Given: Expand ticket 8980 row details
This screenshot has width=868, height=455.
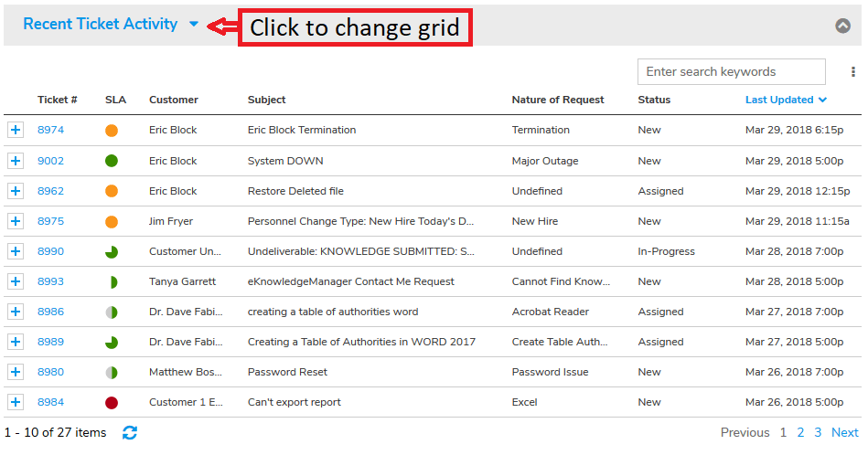Looking at the screenshot, I should [16, 372].
